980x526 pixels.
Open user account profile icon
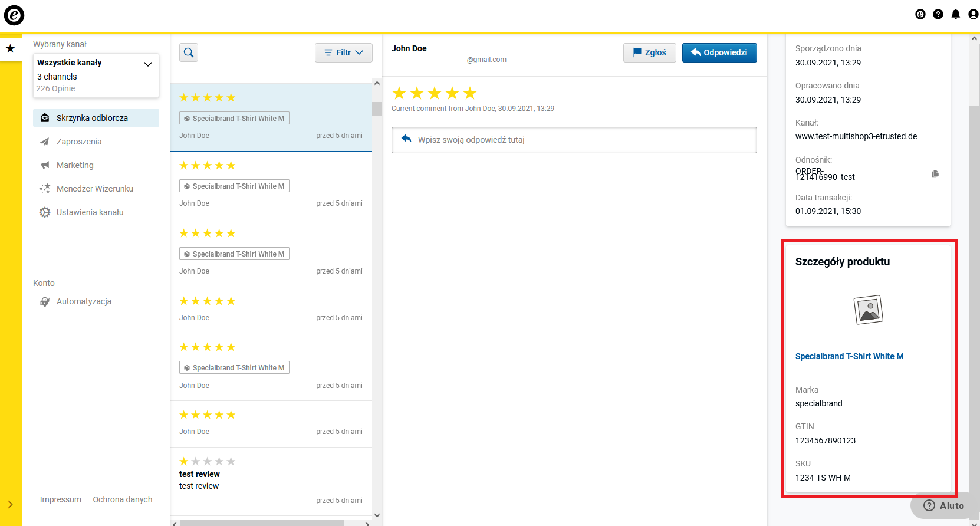click(x=974, y=14)
